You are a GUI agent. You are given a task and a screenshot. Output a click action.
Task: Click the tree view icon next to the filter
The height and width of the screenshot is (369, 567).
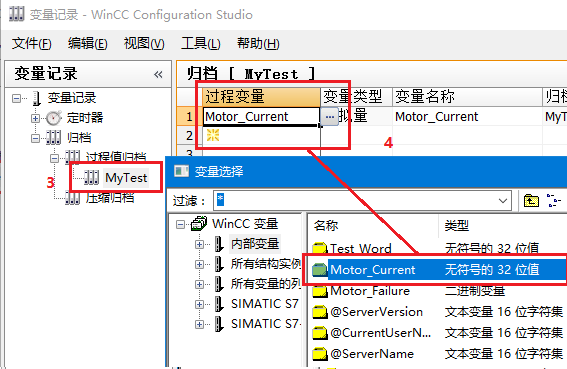tap(553, 200)
